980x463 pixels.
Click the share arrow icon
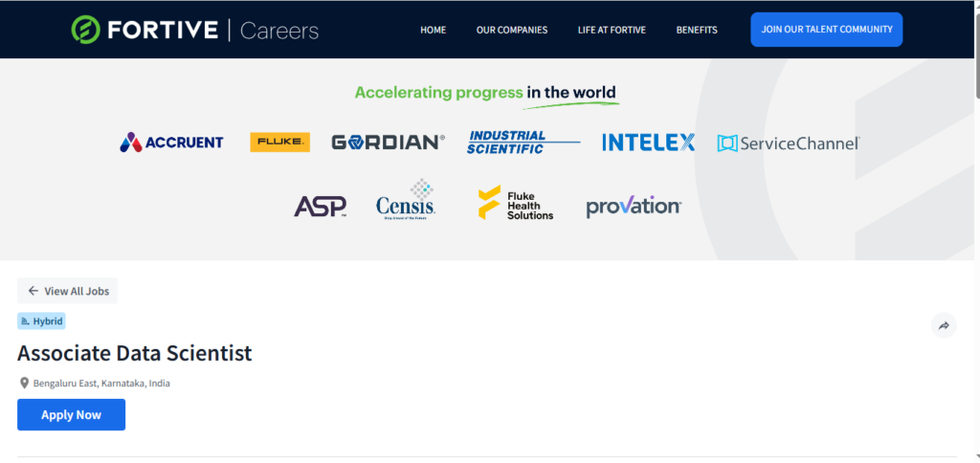pos(944,325)
